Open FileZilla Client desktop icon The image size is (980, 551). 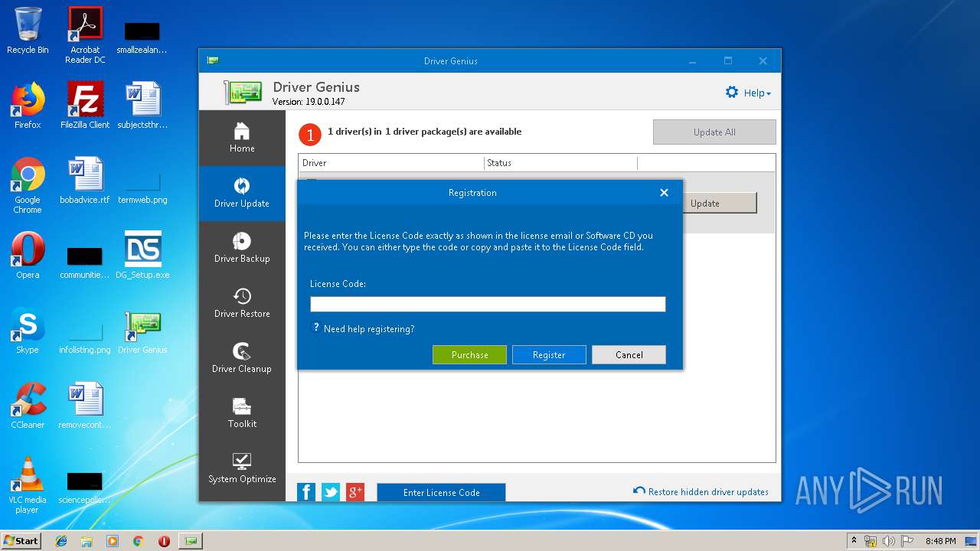(x=85, y=106)
